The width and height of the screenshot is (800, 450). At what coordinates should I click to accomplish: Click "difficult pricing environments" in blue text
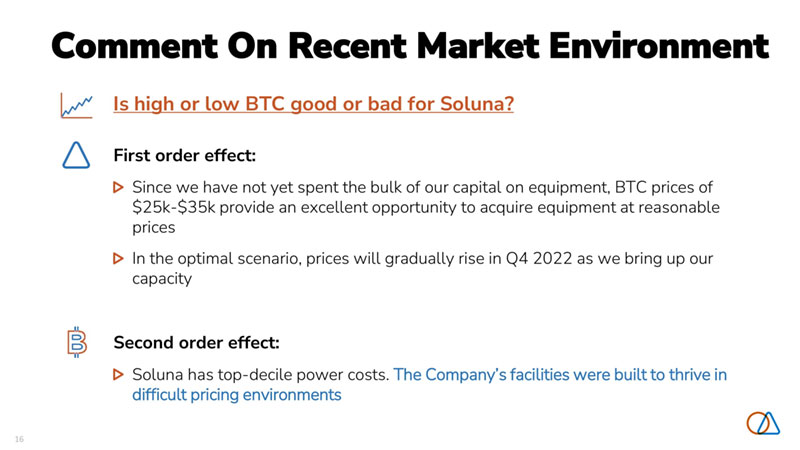click(x=236, y=394)
